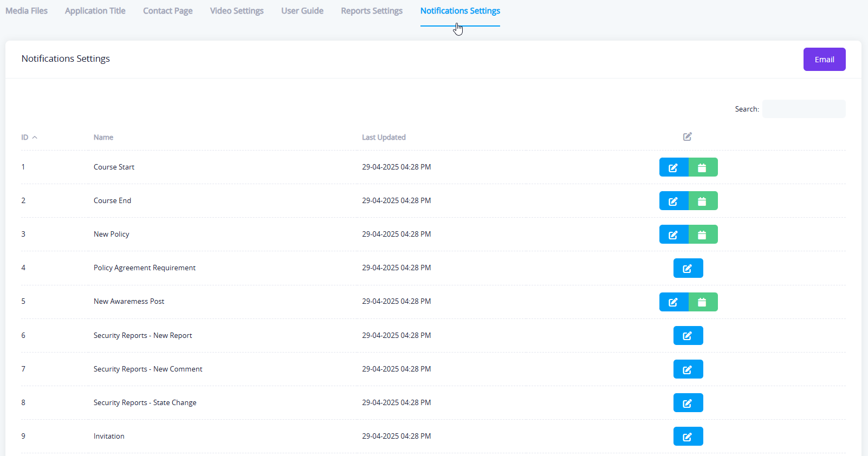Image resolution: width=868 pixels, height=456 pixels.
Task: Edit Security Reports - State Change notification
Action: 688,403
